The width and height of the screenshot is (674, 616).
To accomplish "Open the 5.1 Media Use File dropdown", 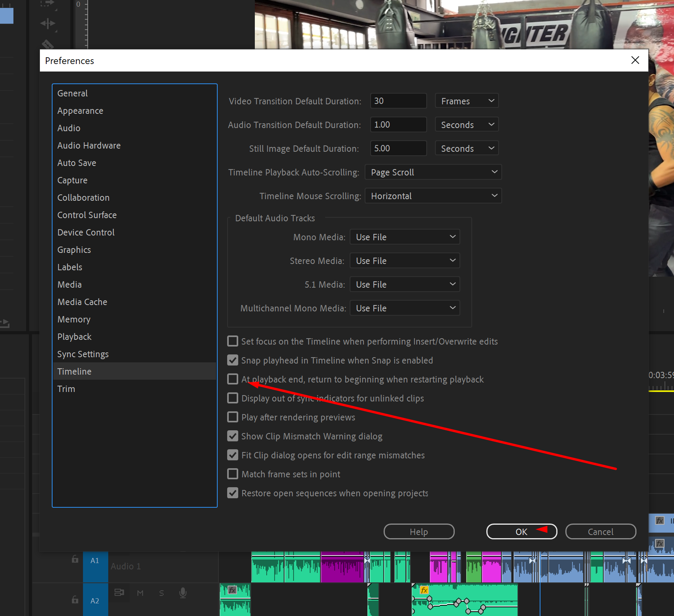I will pyautogui.click(x=405, y=284).
